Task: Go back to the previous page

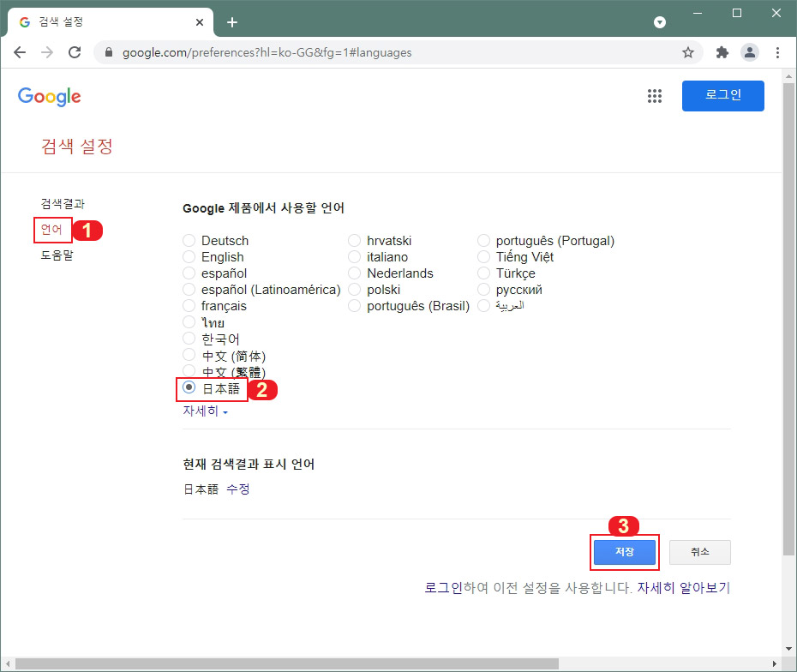Action: click(20, 52)
